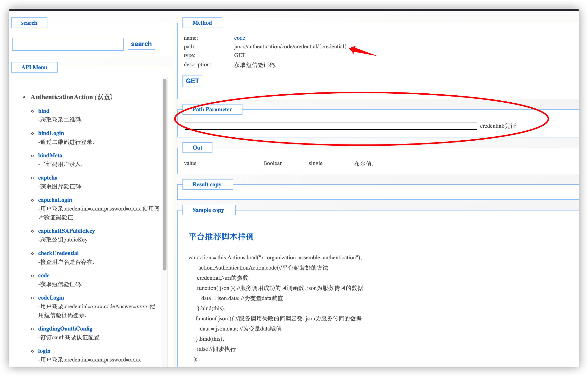Viewport: 588px width, 376px height.
Task: Click the blue search button
Action: tap(141, 44)
